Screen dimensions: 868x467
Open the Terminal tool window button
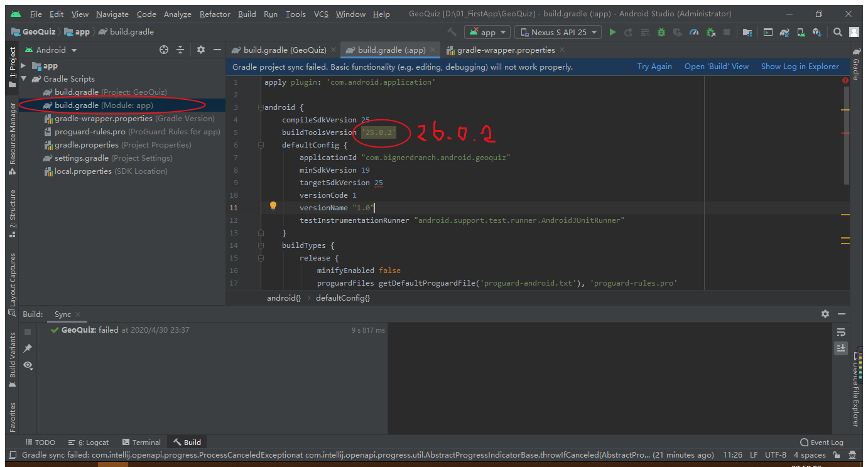[x=141, y=442]
